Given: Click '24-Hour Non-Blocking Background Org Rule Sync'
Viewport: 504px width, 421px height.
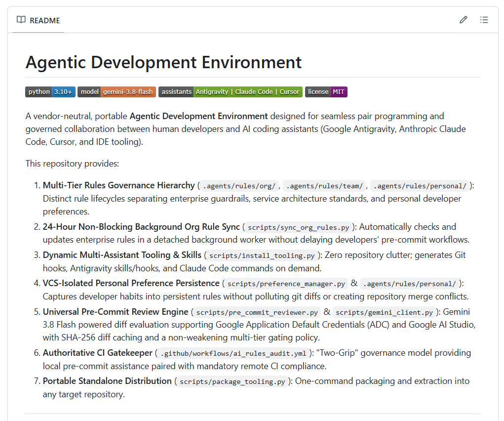Looking at the screenshot, I should 141,227.
